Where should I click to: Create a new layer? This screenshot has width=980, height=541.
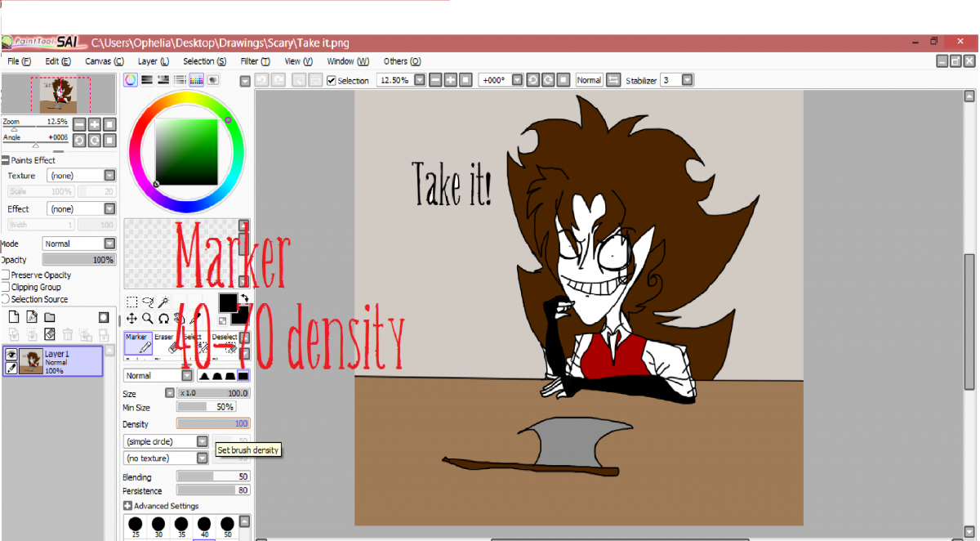[x=14, y=317]
